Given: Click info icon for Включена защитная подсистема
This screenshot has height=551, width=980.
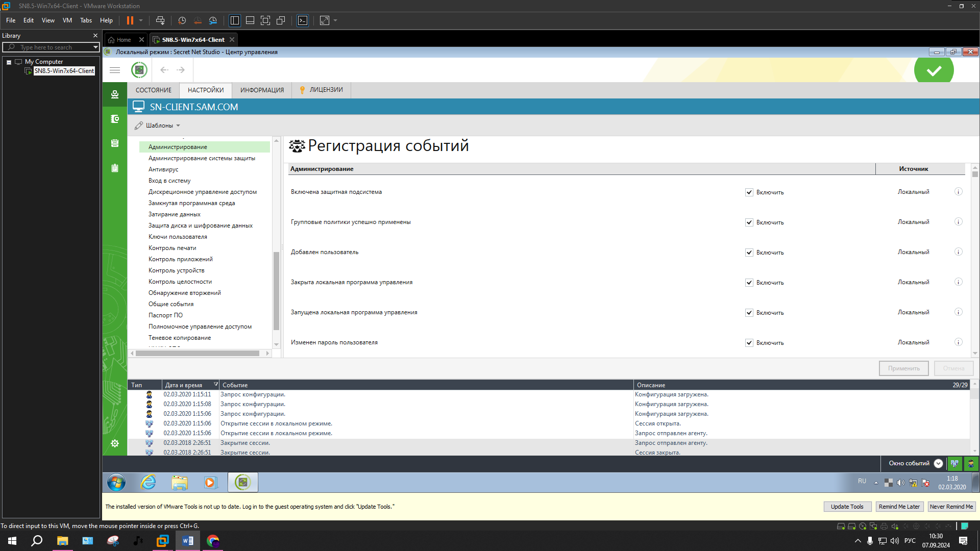Looking at the screenshot, I should [x=959, y=192].
